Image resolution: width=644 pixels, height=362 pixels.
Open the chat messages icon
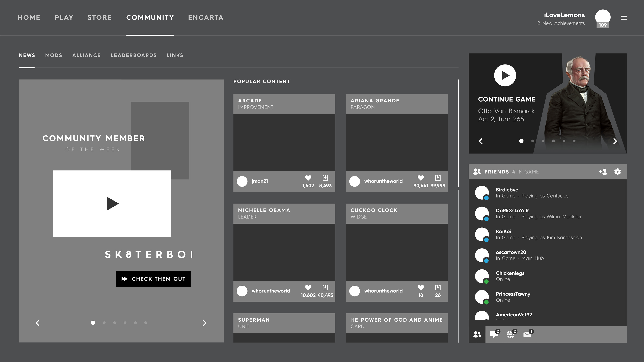(494, 334)
